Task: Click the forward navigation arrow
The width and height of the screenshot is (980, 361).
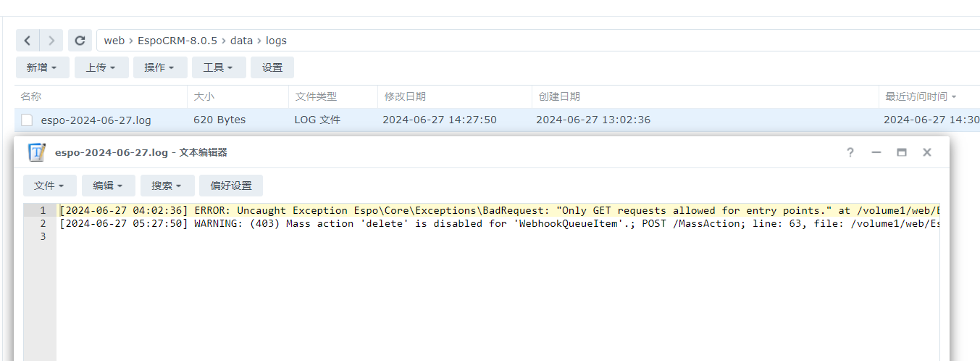Action: click(51, 41)
